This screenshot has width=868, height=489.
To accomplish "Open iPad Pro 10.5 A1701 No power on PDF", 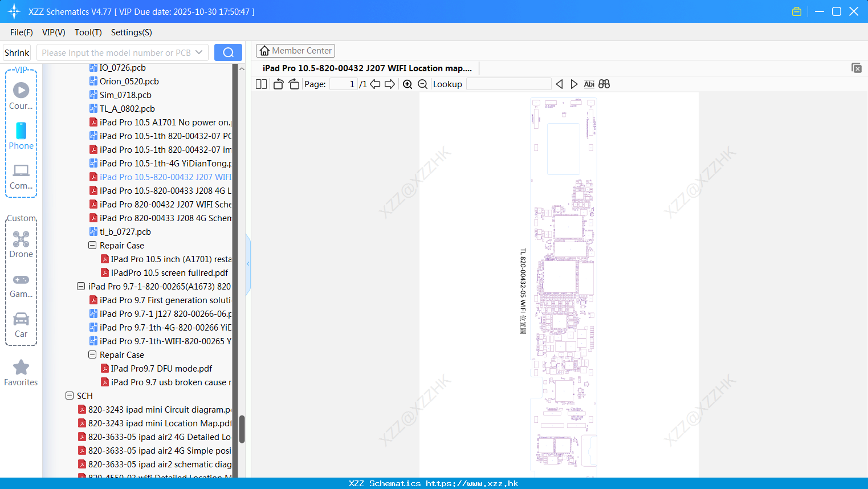I will (x=160, y=123).
